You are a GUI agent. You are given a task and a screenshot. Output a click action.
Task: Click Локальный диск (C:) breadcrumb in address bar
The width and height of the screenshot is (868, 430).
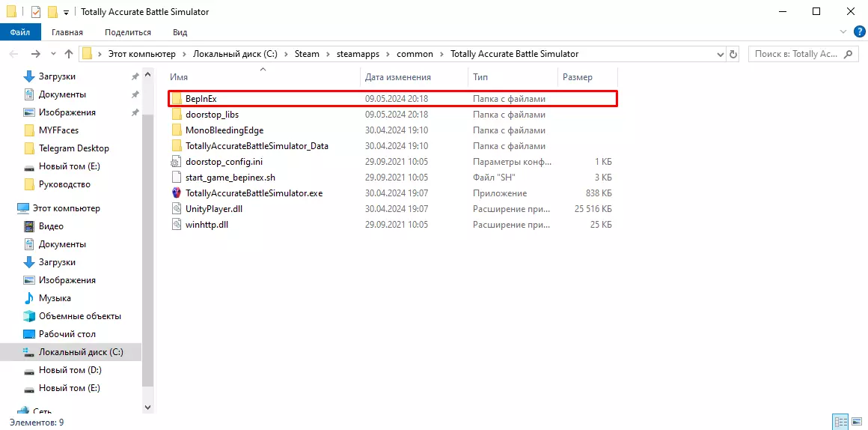point(235,54)
